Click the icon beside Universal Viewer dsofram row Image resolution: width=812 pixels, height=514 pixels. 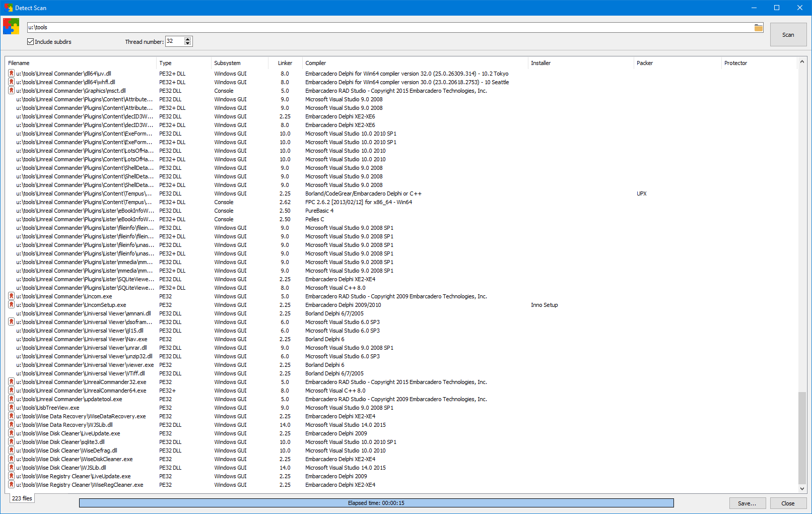click(x=11, y=322)
